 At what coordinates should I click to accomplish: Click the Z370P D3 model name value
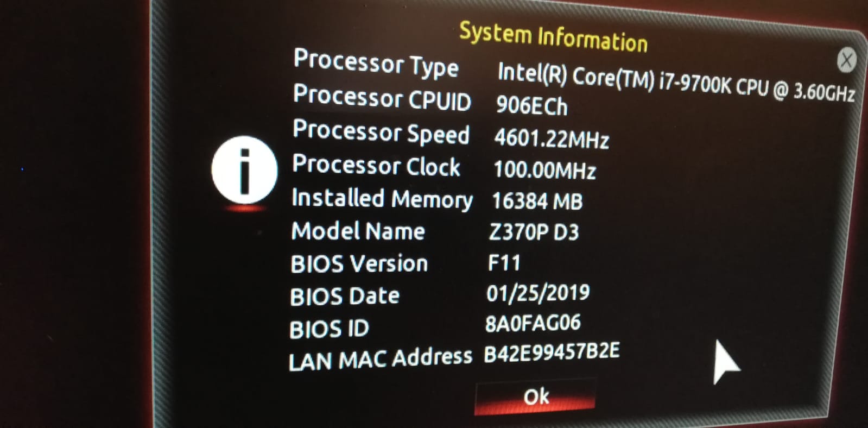[x=534, y=232]
